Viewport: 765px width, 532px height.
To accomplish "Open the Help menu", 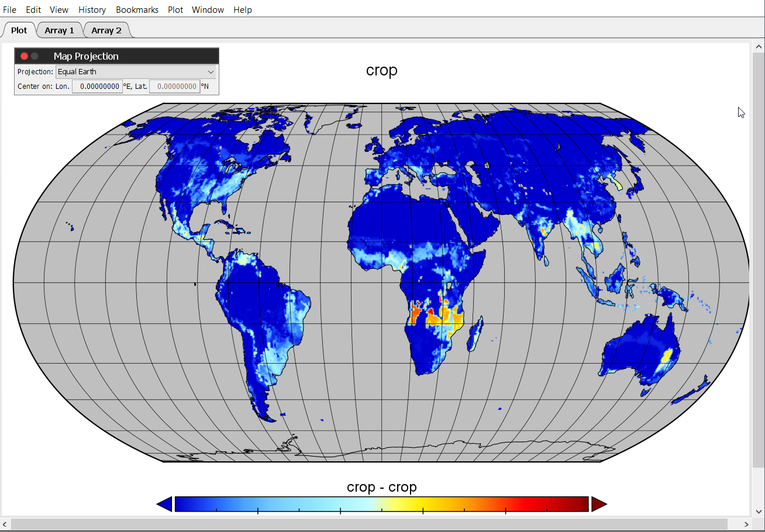I will click(243, 10).
